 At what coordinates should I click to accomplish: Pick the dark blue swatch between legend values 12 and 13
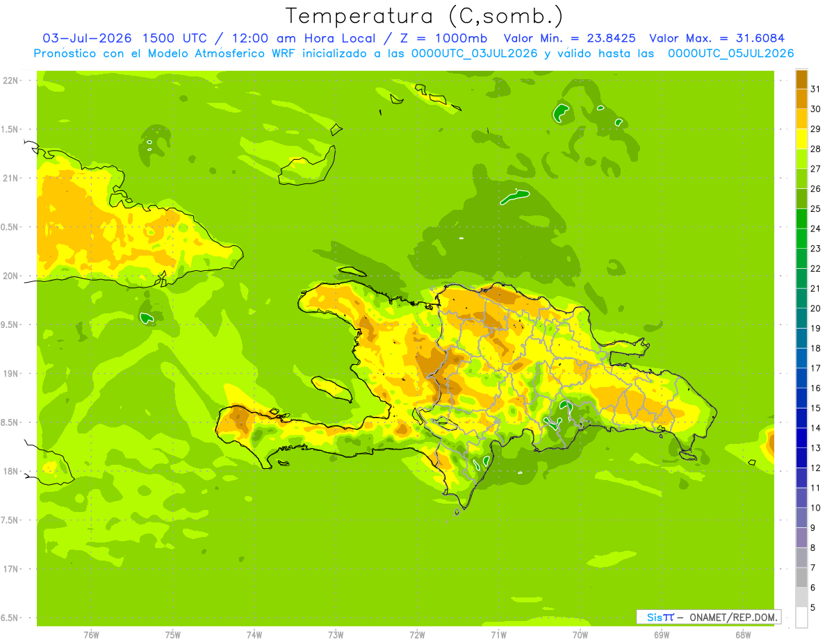[801, 458]
